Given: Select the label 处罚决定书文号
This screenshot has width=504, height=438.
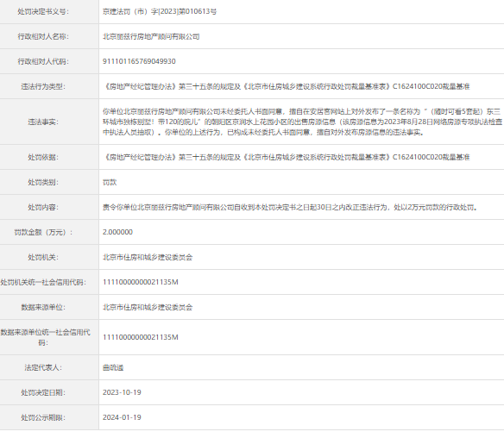Looking at the screenshot, I should pos(43,11).
